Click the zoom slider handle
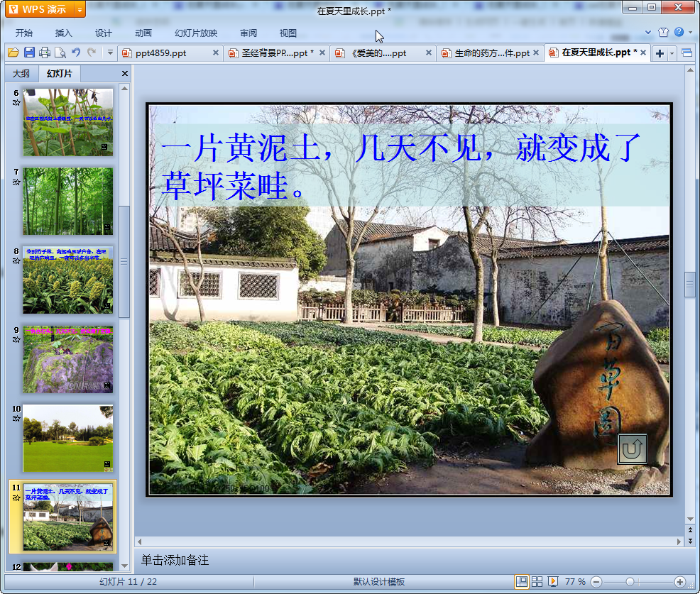The height and width of the screenshot is (594, 700). click(630, 581)
